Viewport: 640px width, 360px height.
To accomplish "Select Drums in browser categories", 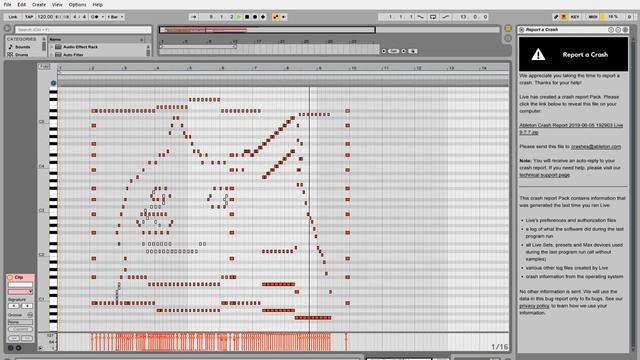I will (x=22, y=54).
